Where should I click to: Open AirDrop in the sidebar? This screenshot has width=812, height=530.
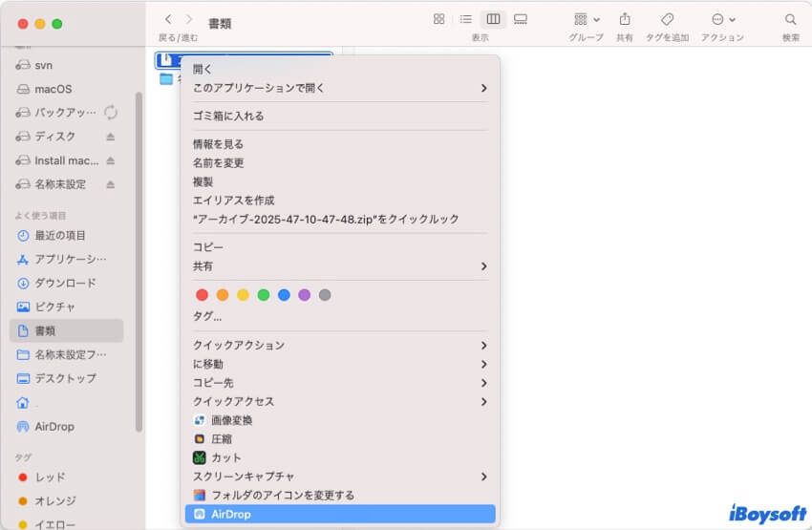pyautogui.click(x=66, y=427)
